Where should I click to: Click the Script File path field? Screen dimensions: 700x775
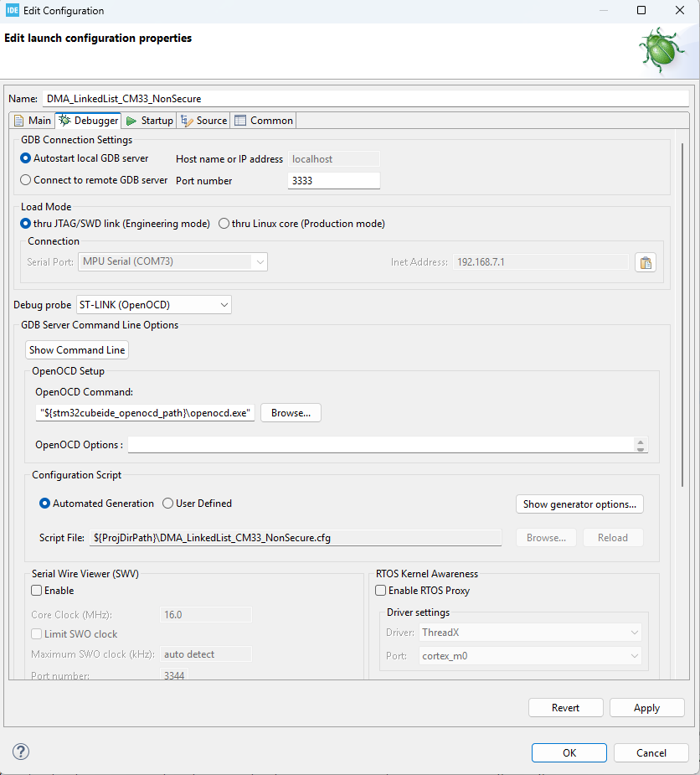[296, 538]
